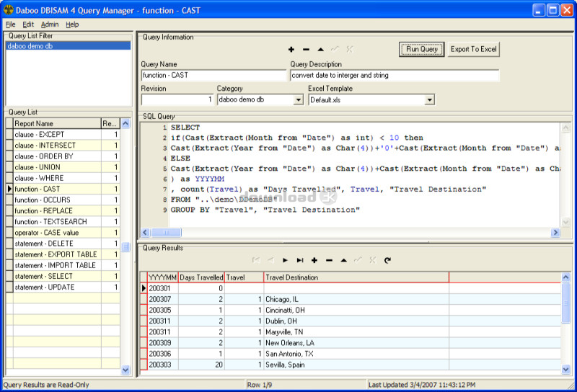Jump to last record in Query Results
Viewport: 577px width, 392px height.
point(300,260)
